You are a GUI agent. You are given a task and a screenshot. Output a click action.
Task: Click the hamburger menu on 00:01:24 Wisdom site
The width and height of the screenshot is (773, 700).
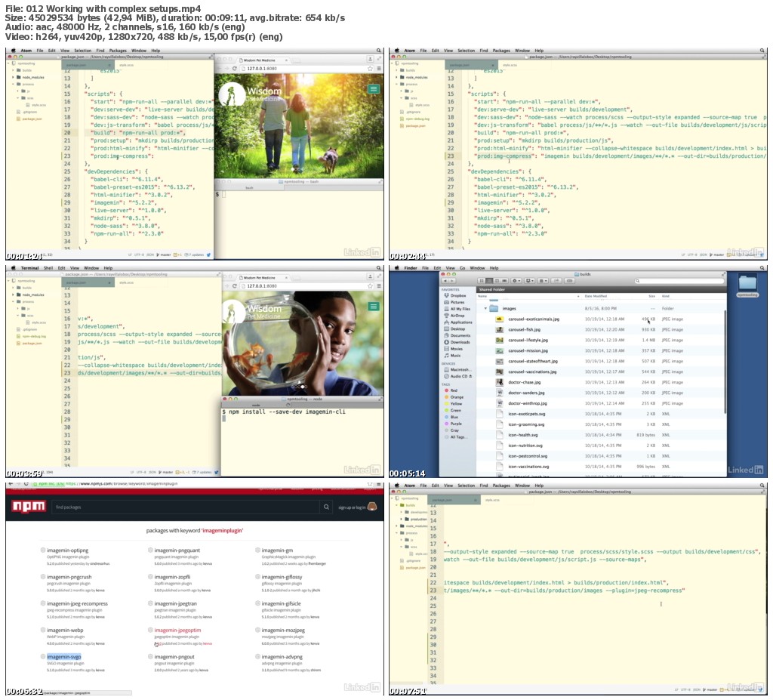point(373,89)
